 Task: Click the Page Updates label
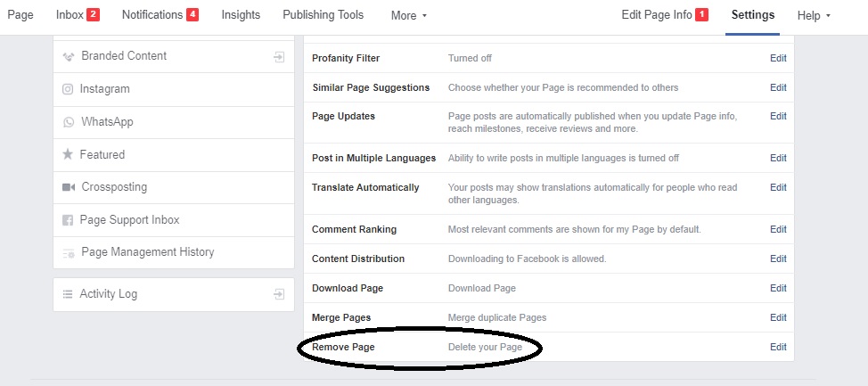click(343, 116)
